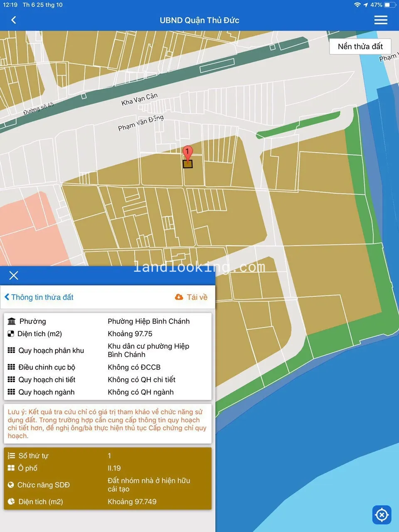Toggle the Nền thửa đất map layer

point(360,47)
